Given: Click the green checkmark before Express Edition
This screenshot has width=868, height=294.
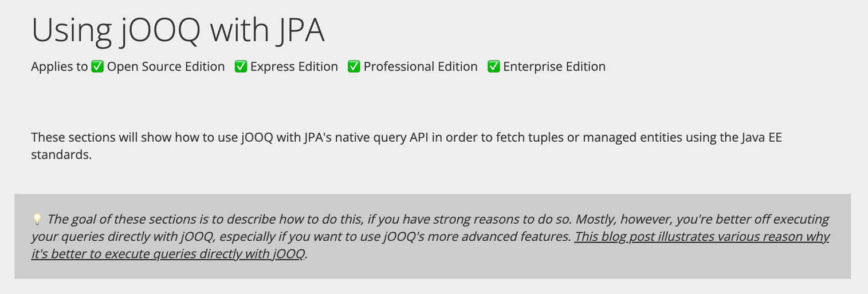Looking at the screenshot, I should pos(241,67).
